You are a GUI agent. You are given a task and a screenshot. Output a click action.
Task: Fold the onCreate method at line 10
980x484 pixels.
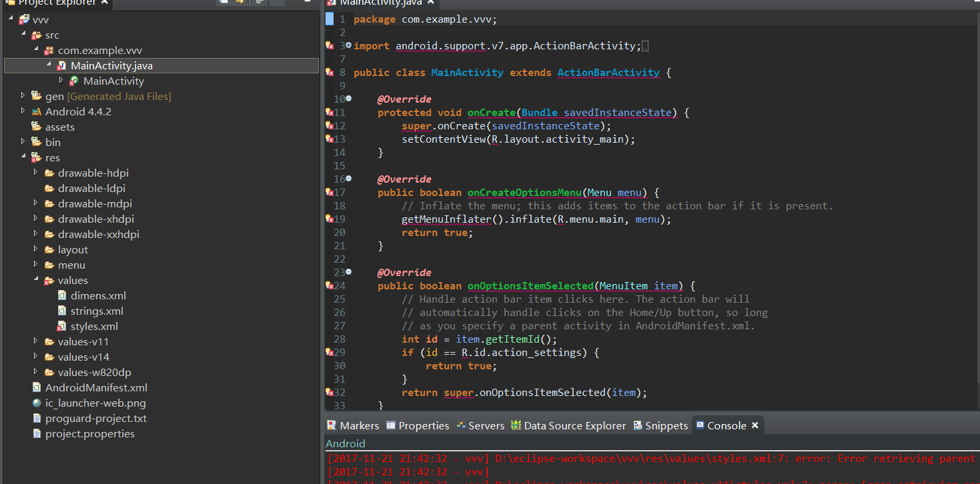point(349,99)
